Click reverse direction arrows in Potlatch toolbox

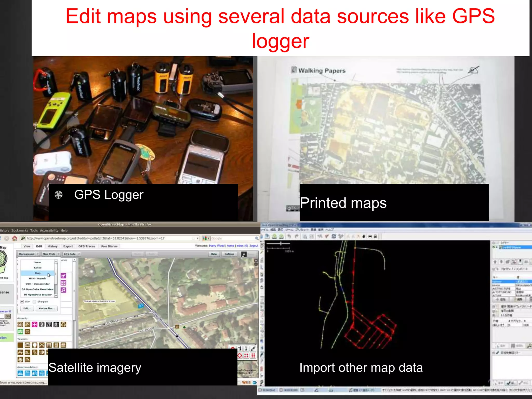(240, 349)
